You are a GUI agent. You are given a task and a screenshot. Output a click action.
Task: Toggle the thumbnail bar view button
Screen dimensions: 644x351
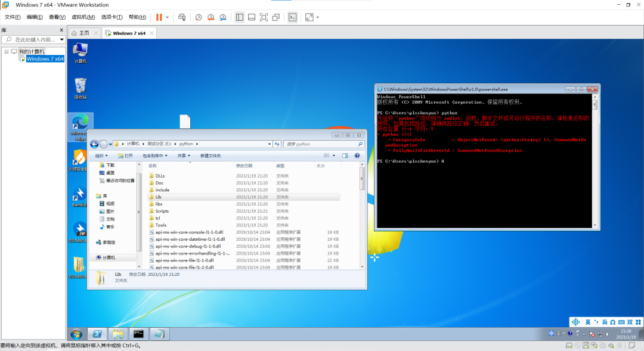[x=252, y=17]
